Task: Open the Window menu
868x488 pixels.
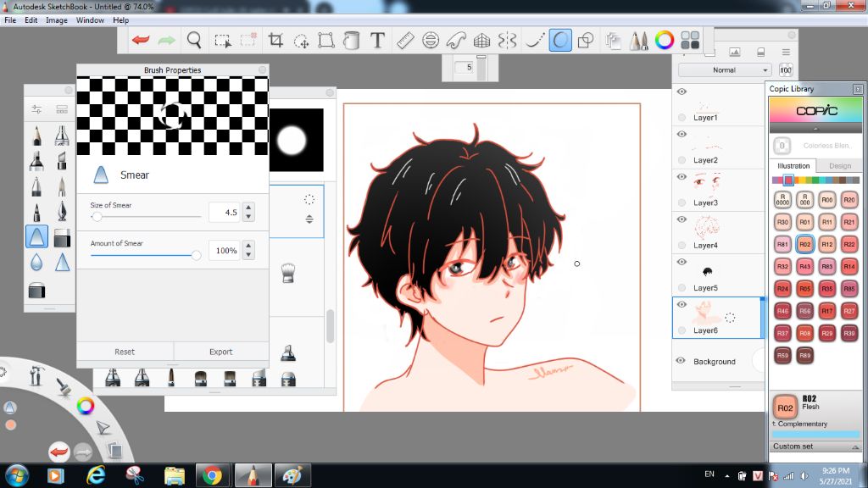Action: 90,20
